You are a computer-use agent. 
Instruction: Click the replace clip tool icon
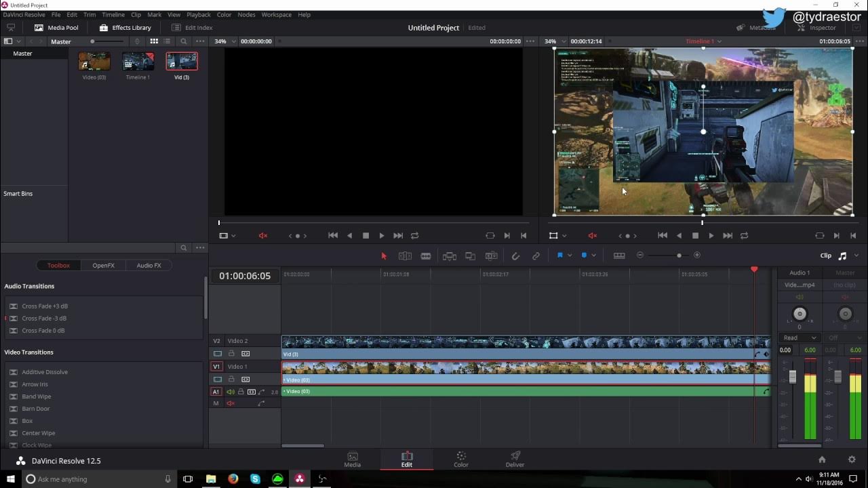492,256
